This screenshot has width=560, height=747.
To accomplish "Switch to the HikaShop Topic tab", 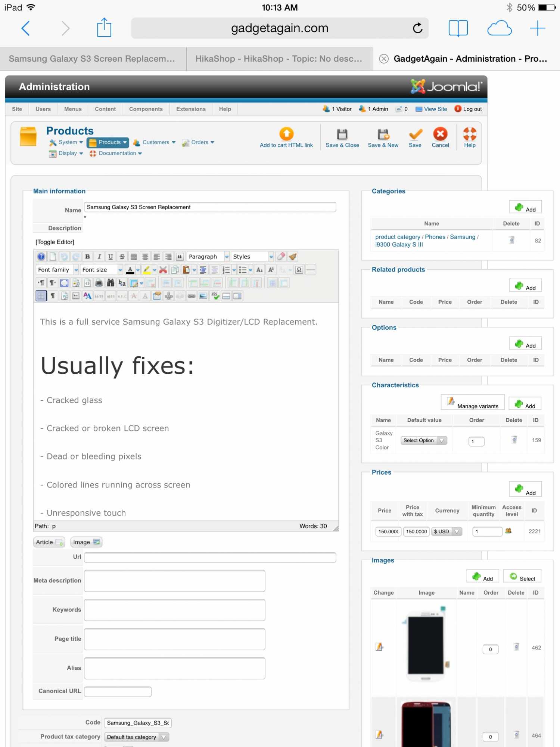I will click(280, 59).
